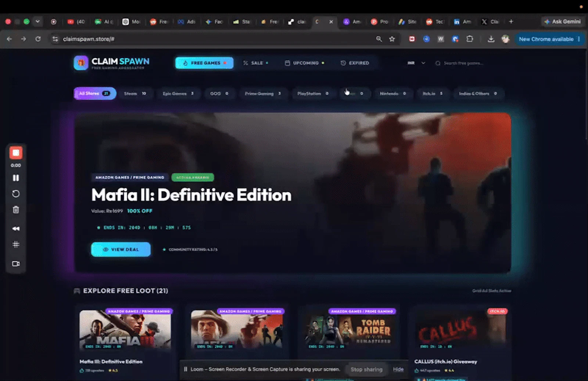Filter by Prime Gaming store

pyautogui.click(x=263, y=94)
